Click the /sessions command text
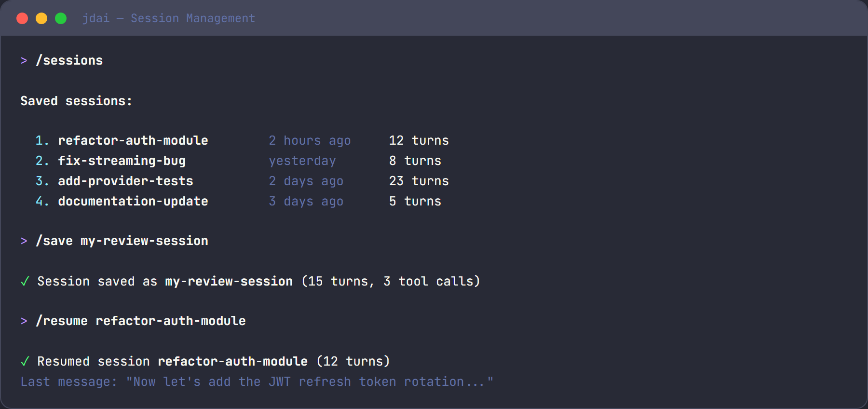Viewport: 868px width, 409px height. 69,61
